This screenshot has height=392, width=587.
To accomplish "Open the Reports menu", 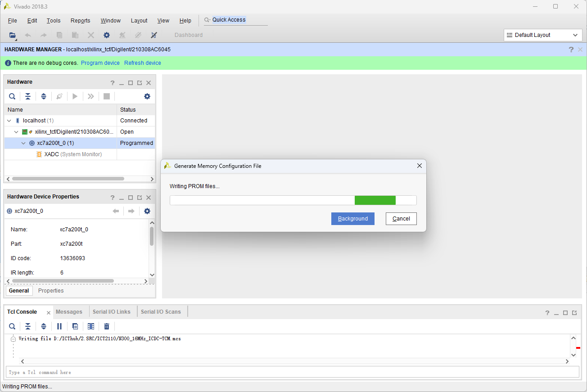I will coord(81,21).
